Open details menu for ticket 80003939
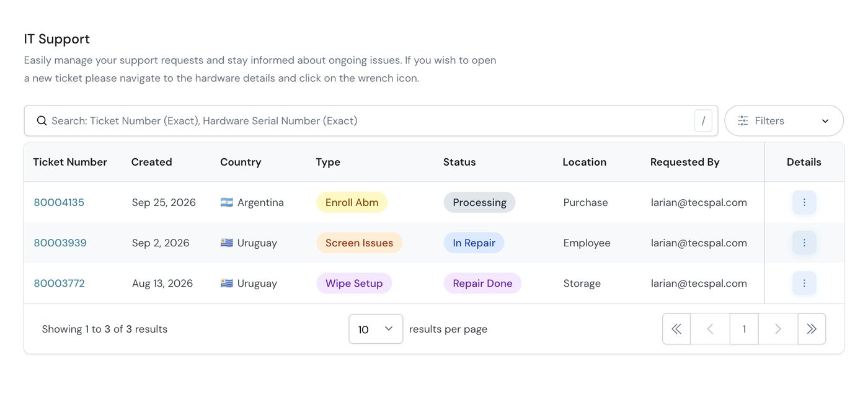 pos(804,243)
